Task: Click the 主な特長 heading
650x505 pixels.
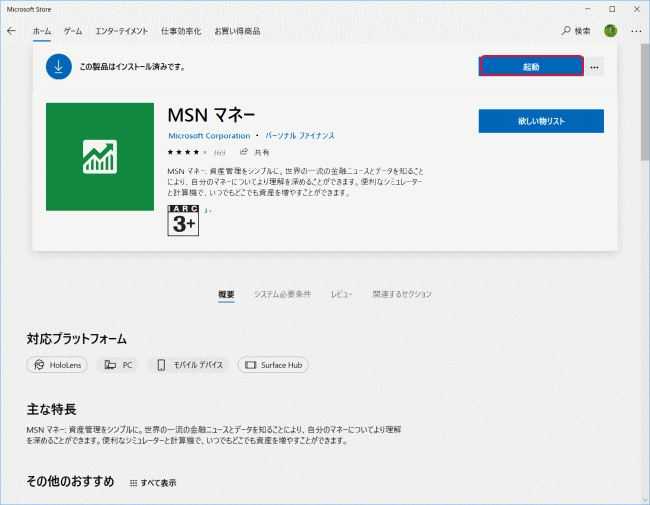Action: [x=51, y=409]
